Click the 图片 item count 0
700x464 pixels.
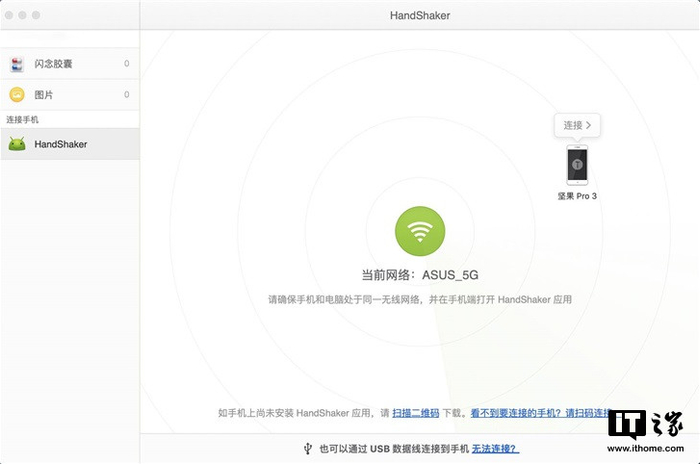click(127, 94)
